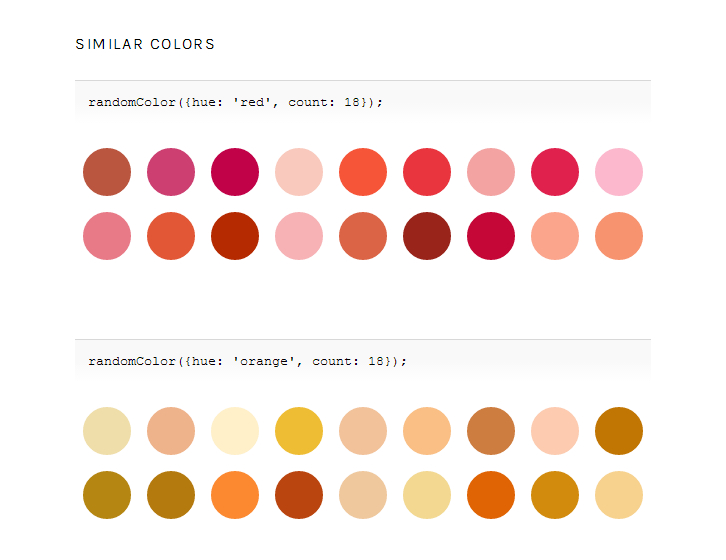The width and height of the screenshot is (726, 560).
Task: Select the dark brick-red swatch in second red row
Action: (x=235, y=236)
